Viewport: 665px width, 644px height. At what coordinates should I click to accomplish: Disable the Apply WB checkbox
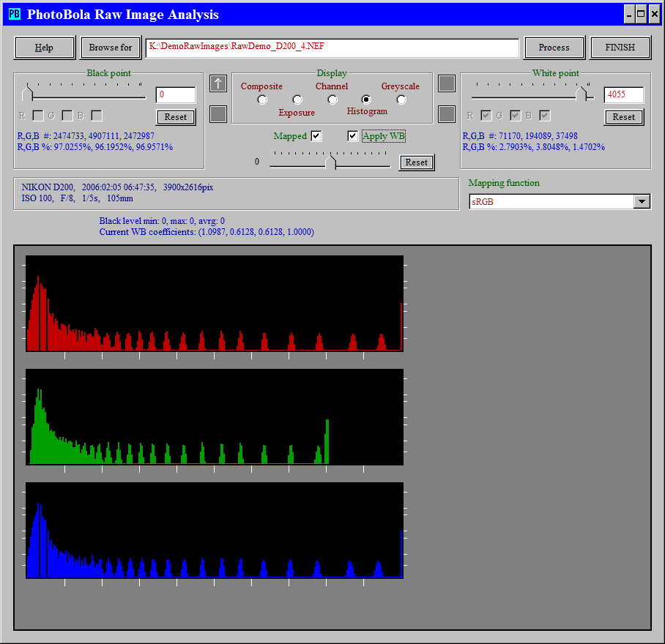(353, 136)
